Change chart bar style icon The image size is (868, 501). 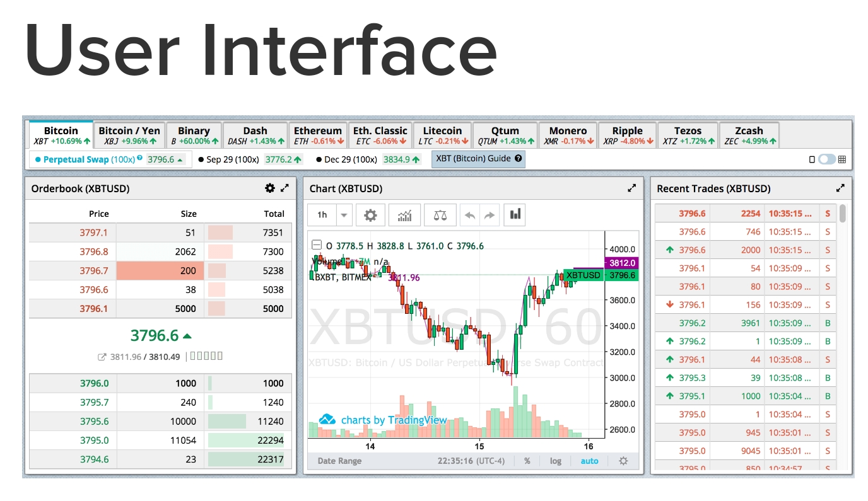[515, 215]
